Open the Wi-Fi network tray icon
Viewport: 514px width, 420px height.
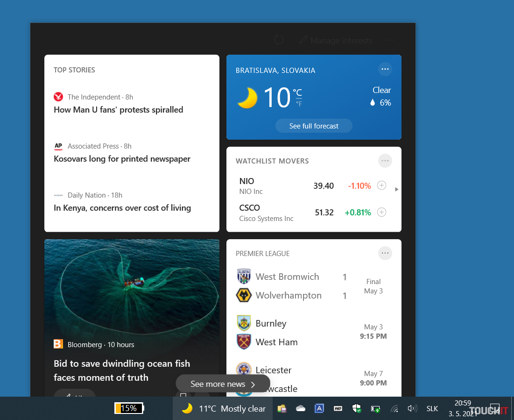pos(394,409)
